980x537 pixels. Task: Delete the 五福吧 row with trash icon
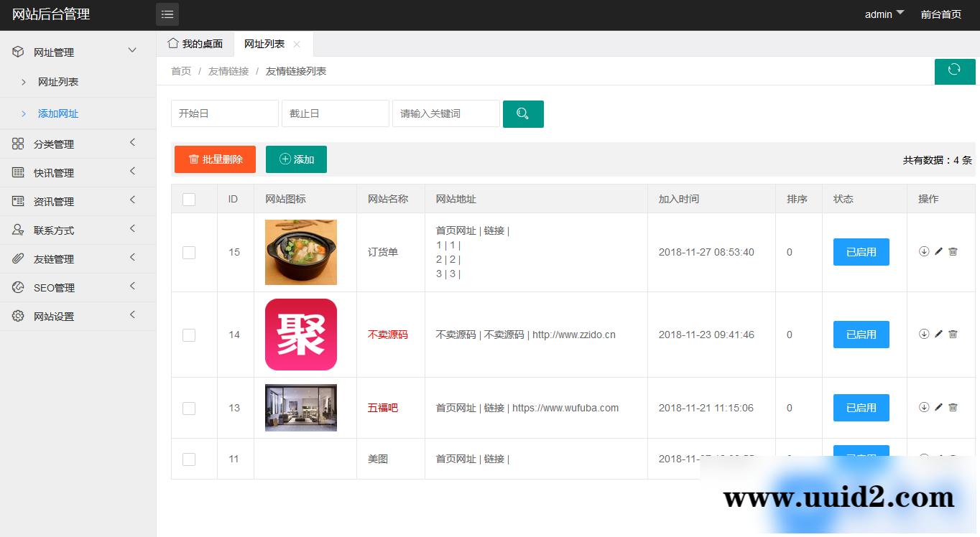pos(953,407)
